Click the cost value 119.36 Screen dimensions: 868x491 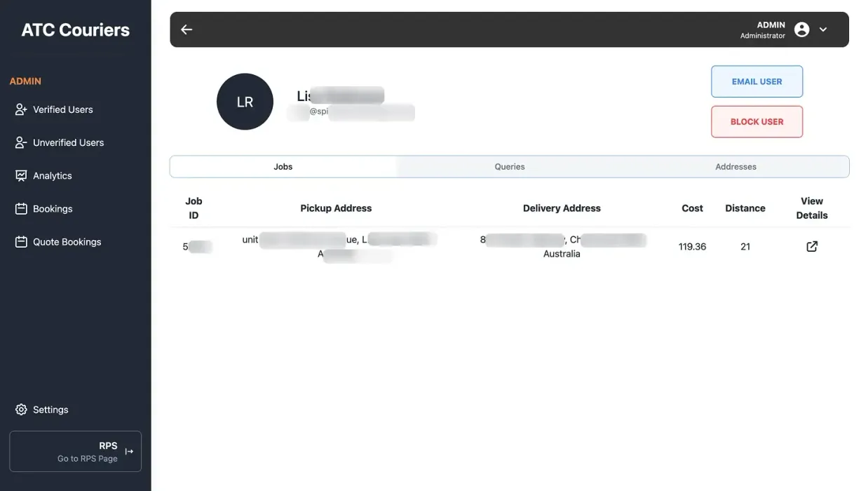point(692,247)
